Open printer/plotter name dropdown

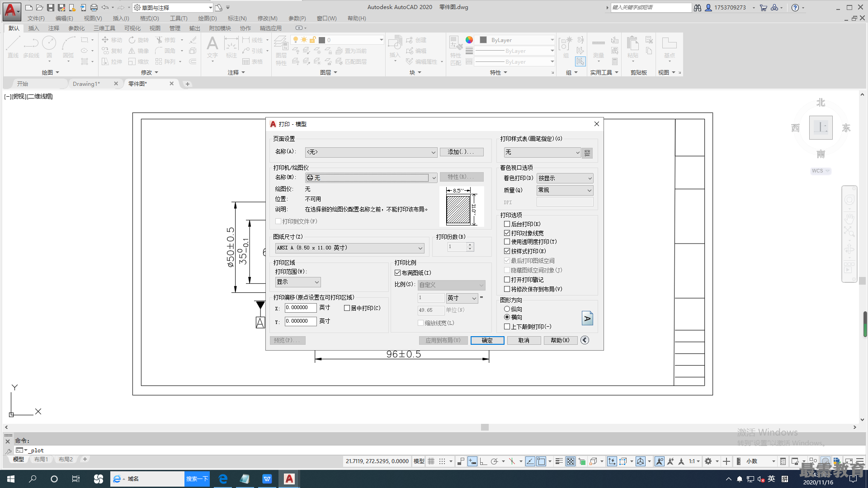coord(371,178)
